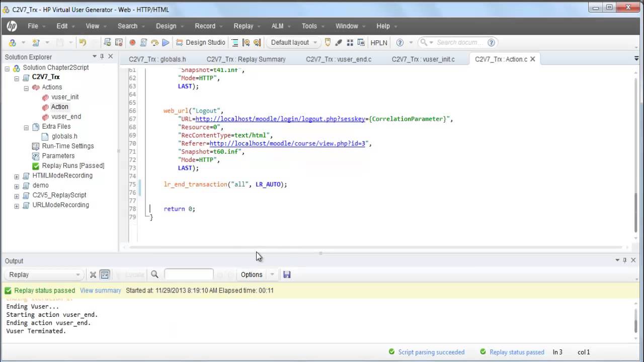The width and height of the screenshot is (644, 362).
Task: Open the Options dropdown arrow in Output
Action: [272, 275]
